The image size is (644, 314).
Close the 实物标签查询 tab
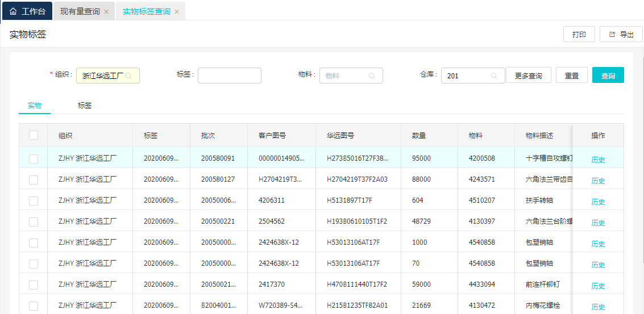coord(177,12)
